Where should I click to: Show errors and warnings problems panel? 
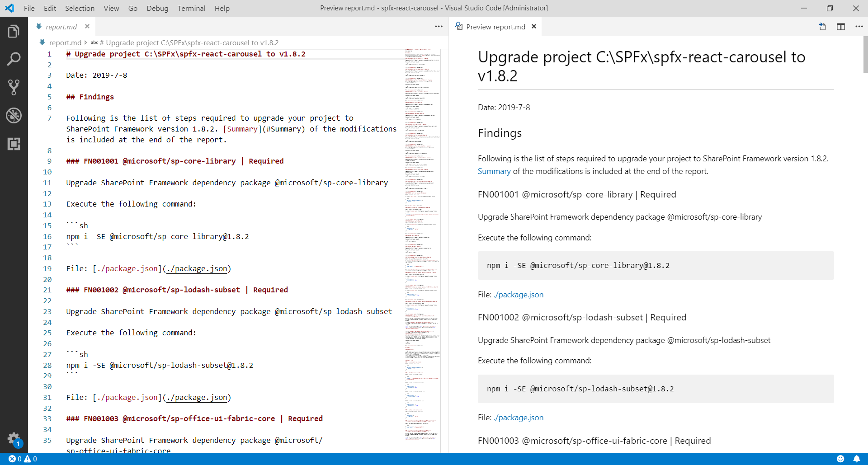(23, 459)
